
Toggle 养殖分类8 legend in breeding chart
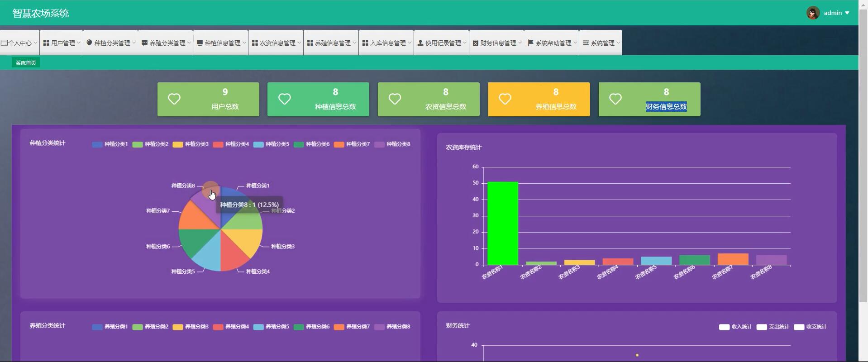(392, 327)
